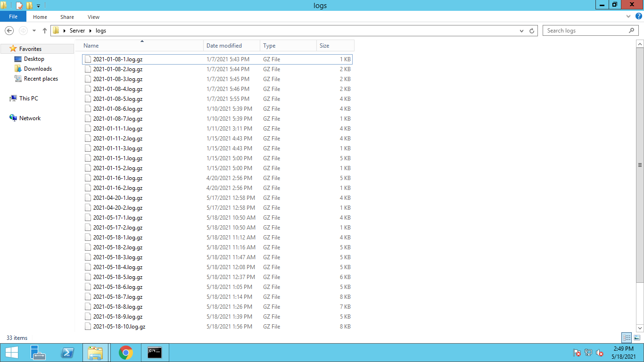Click the Action Center flag tray icon
The height and width of the screenshot is (362, 644).
click(576, 353)
